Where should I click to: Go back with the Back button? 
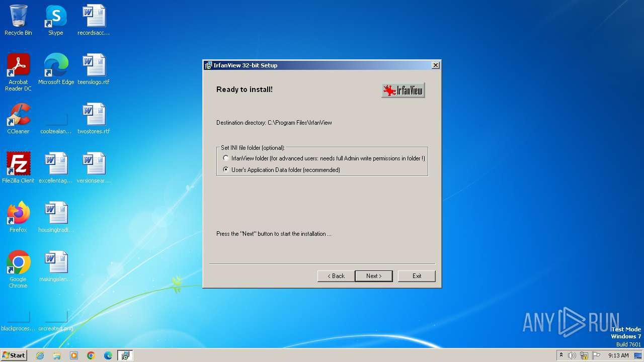[x=336, y=276]
